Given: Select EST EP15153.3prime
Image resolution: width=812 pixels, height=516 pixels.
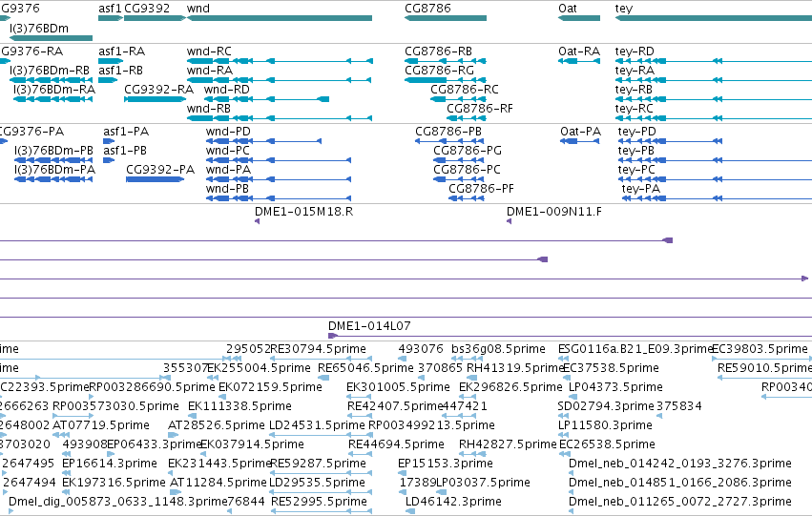Looking at the screenshot, I should click(x=446, y=464).
